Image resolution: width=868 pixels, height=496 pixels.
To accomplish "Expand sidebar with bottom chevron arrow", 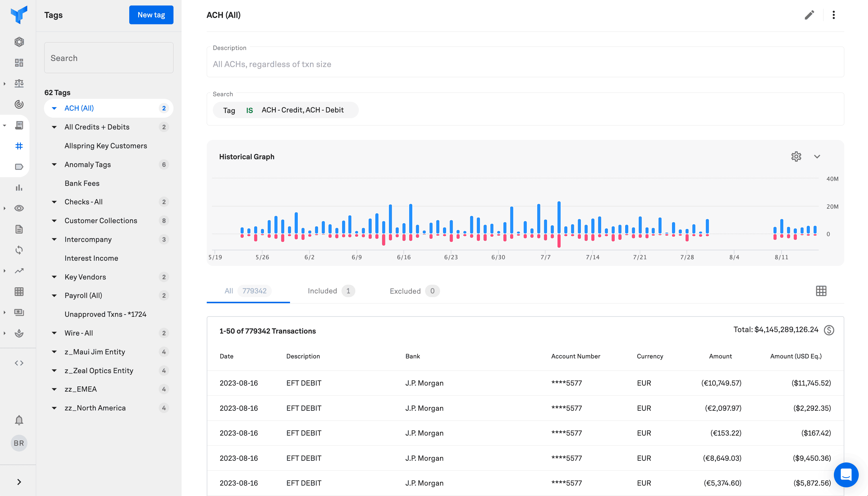I will [x=19, y=482].
